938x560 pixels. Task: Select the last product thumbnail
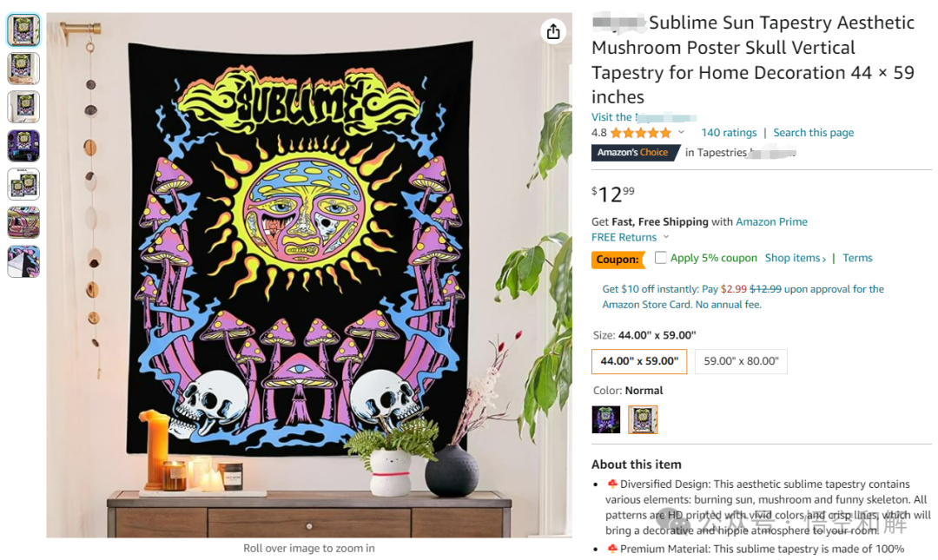[23, 261]
